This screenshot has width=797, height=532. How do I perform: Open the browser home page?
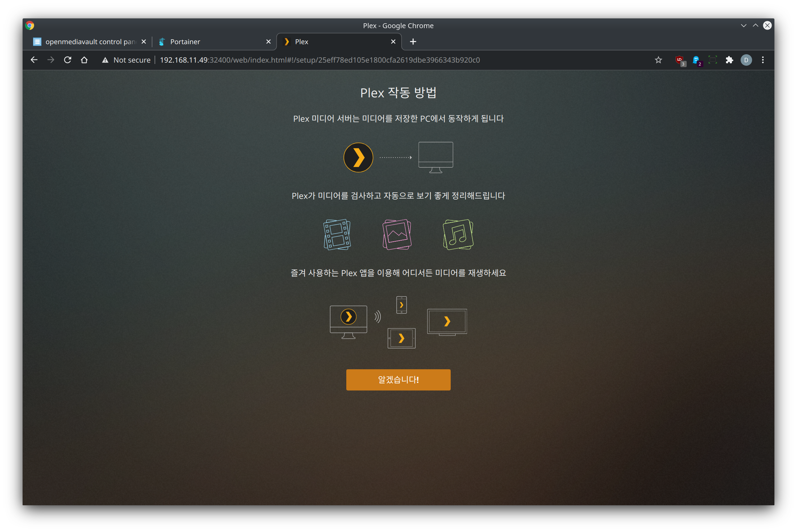[84, 60]
